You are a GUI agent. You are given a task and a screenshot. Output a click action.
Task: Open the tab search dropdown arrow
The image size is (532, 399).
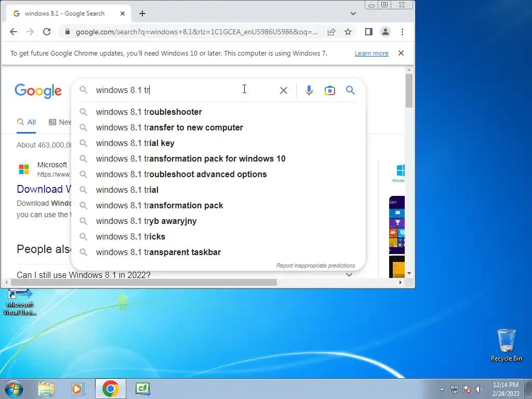[353, 14]
